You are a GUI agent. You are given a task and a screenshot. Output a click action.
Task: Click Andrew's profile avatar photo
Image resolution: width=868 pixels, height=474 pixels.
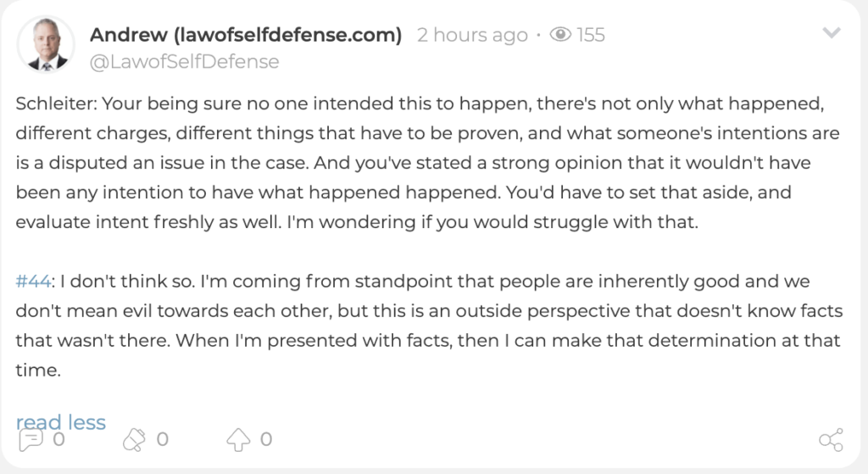click(46, 45)
